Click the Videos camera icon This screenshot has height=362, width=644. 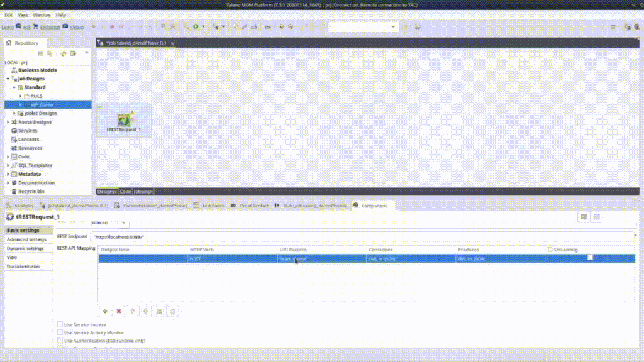point(65,26)
